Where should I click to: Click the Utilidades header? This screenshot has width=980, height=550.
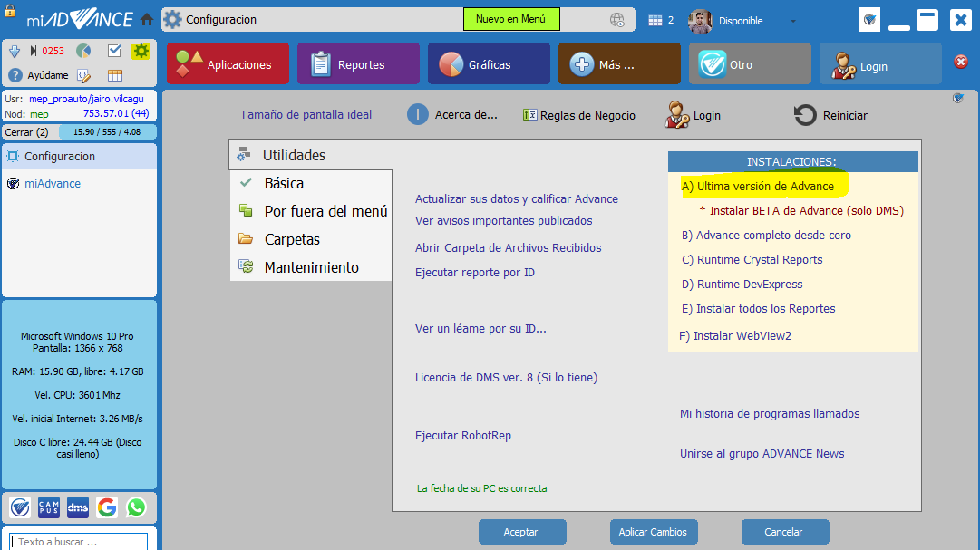[x=294, y=155]
